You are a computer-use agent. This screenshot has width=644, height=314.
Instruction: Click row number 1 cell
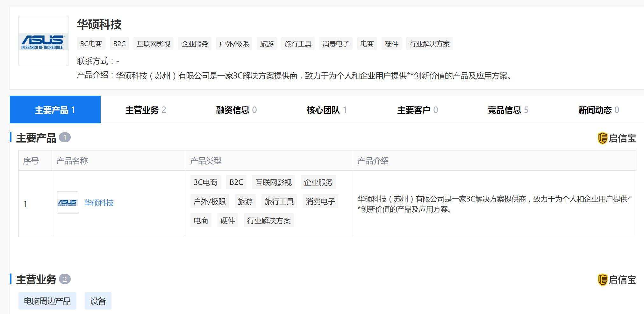tap(35, 204)
